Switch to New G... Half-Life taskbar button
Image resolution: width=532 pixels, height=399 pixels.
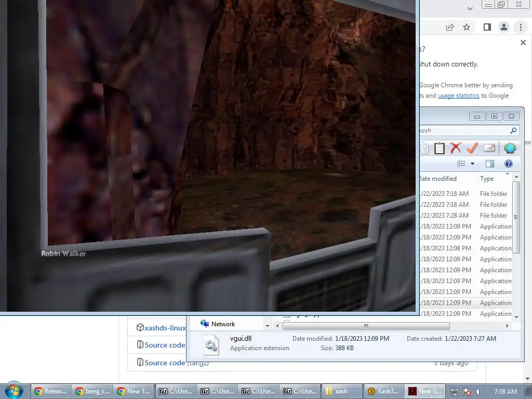pos(425,391)
